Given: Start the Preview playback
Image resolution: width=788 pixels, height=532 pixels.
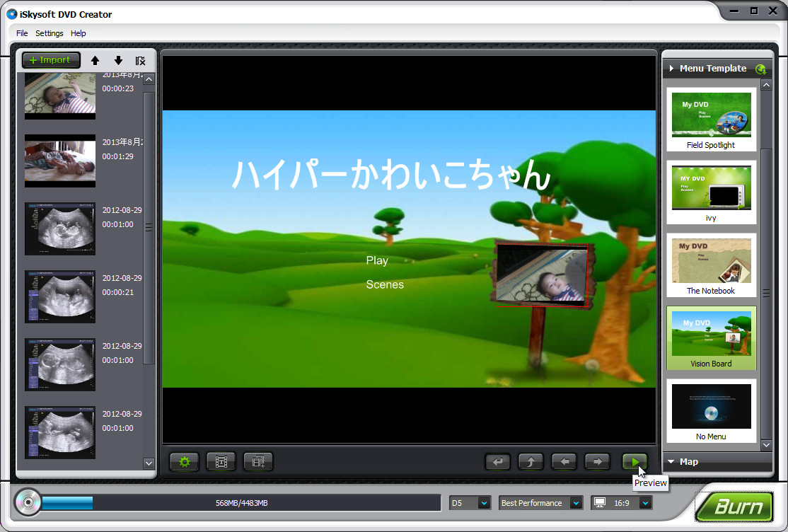Looking at the screenshot, I should pyautogui.click(x=634, y=461).
